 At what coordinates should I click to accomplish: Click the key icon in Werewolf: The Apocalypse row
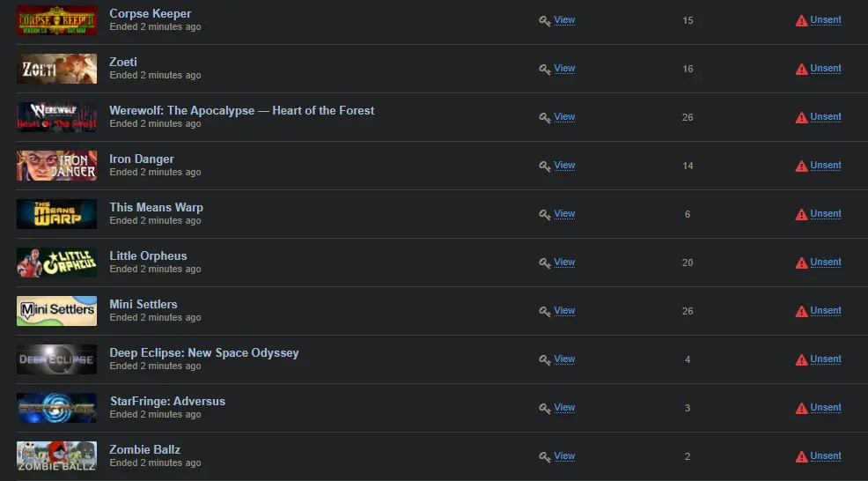coord(545,117)
